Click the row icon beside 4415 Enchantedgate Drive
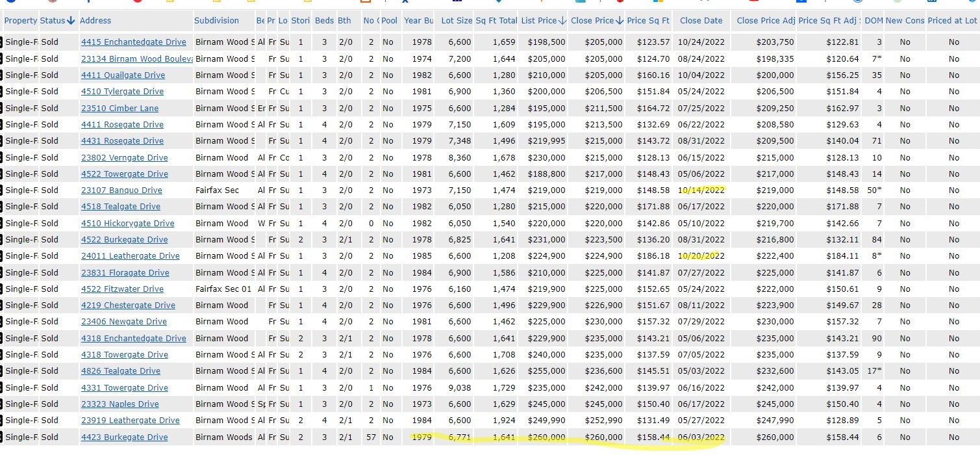 1,42
